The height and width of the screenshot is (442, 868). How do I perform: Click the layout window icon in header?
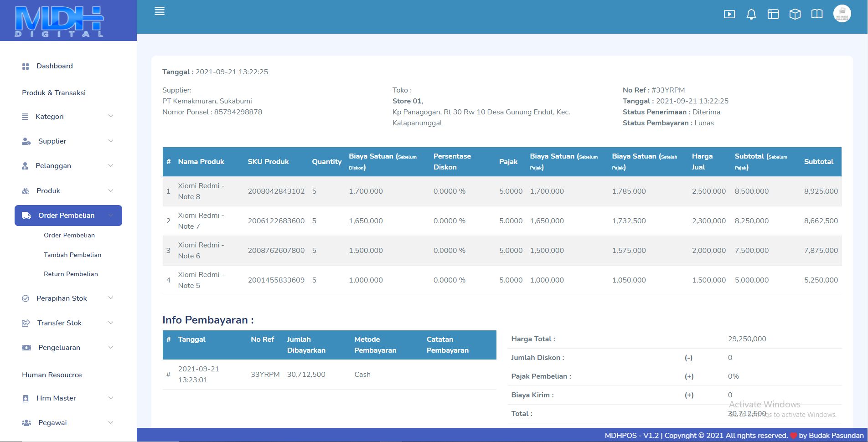point(773,14)
